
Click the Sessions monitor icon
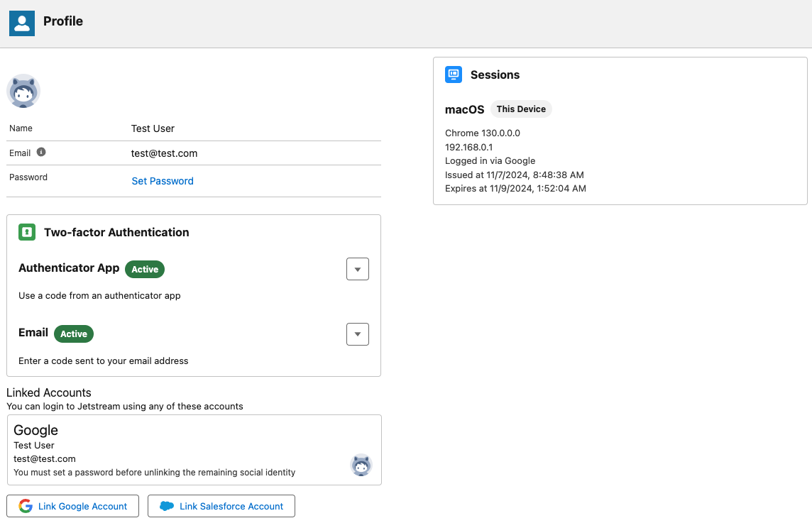tap(454, 75)
